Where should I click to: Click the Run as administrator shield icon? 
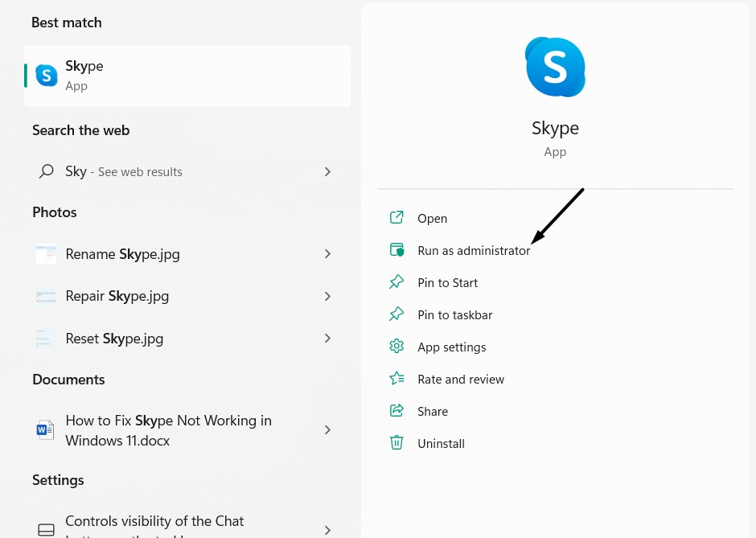click(x=396, y=250)
